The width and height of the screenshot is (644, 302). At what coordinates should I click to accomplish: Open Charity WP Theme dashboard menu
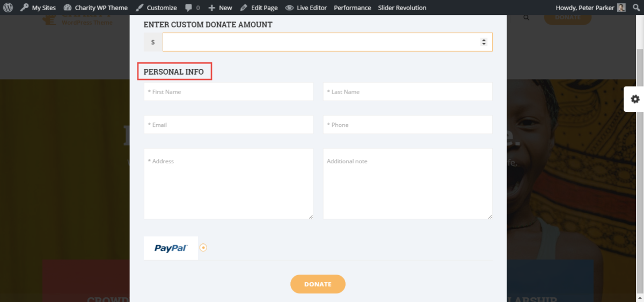(x=96, y=8)
